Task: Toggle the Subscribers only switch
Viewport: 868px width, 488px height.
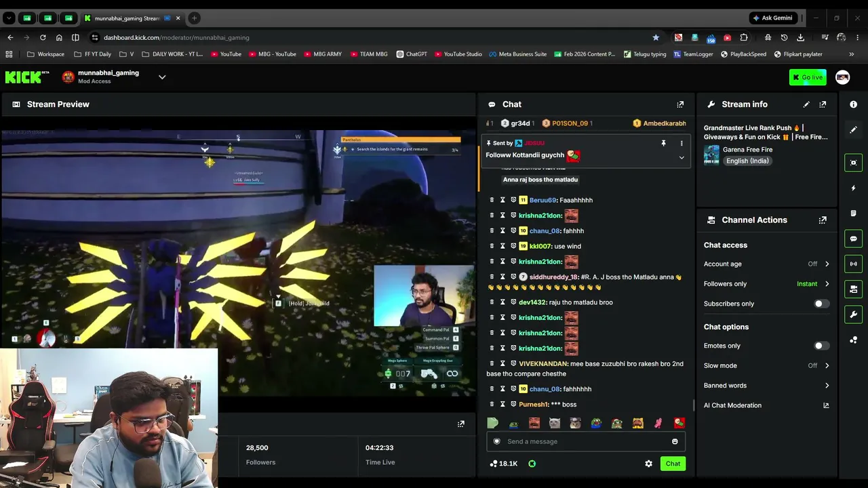Action: click(821, 304)
